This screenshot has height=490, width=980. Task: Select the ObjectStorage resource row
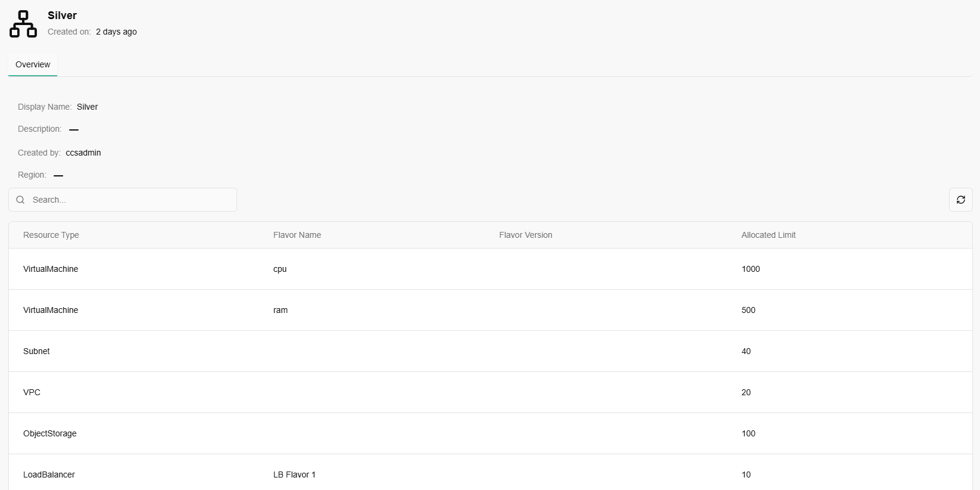50,433
